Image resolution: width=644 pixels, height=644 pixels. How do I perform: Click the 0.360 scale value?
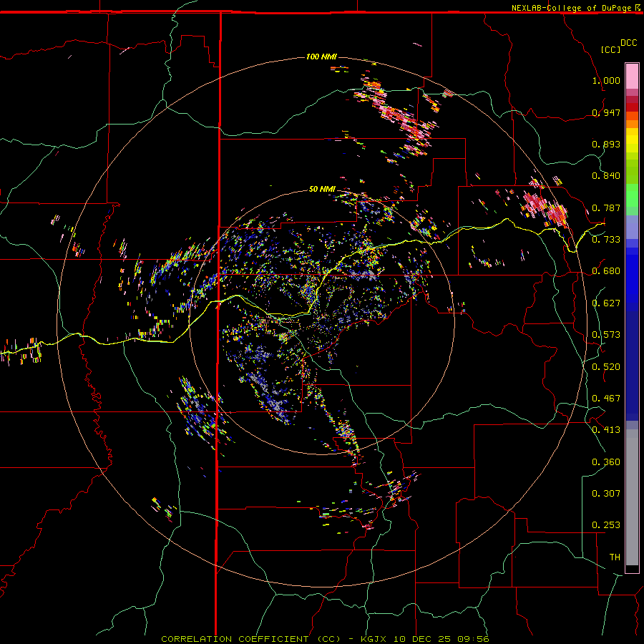606,462
